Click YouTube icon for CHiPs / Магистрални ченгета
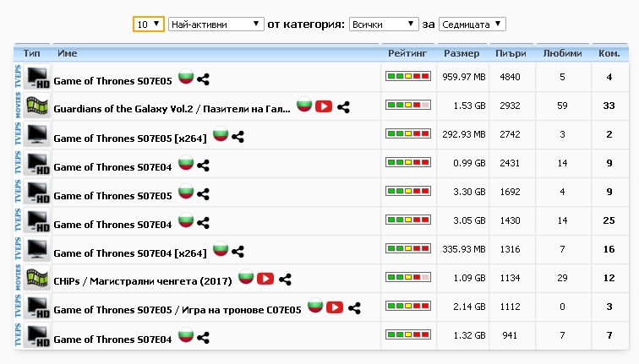 (265, 279)
